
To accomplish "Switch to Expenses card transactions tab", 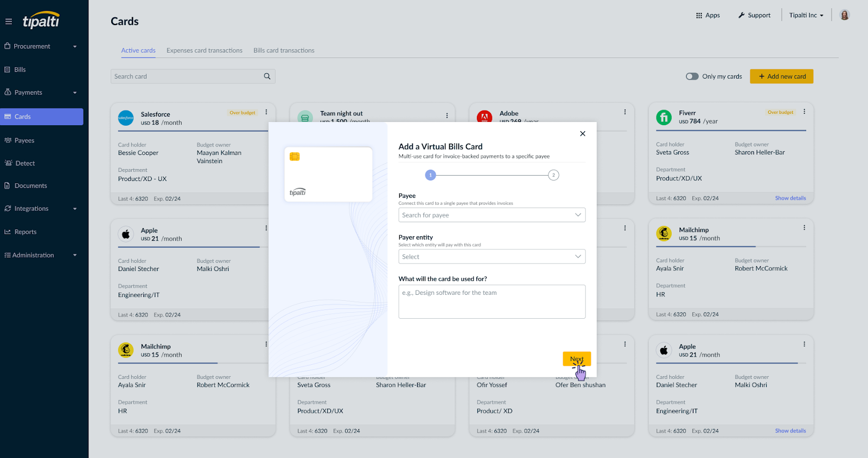I will pos(205,50).
